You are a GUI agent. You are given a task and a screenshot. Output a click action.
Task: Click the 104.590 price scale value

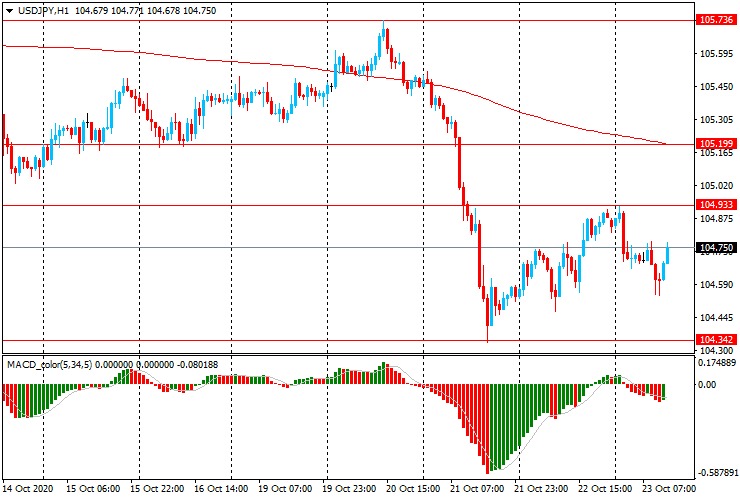(716, 285)
